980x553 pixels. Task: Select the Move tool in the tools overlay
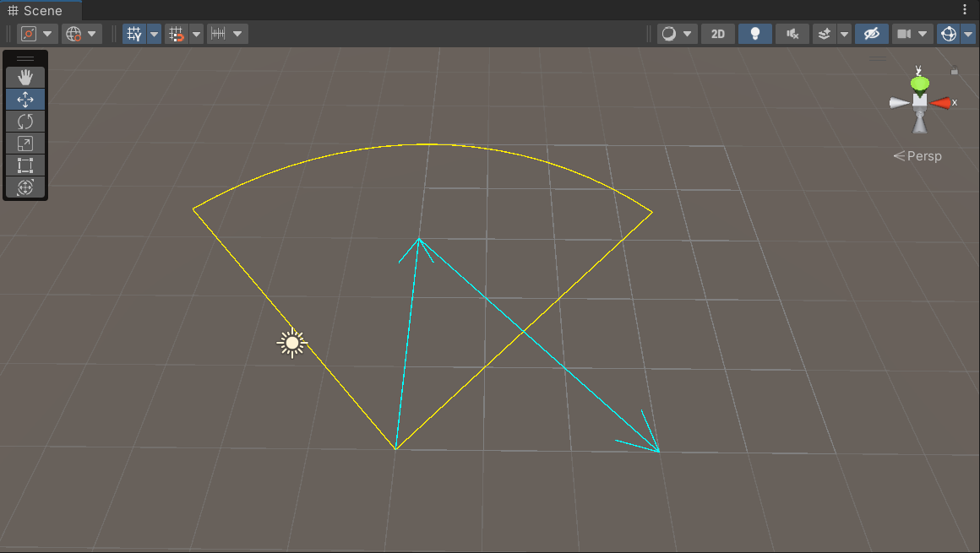25,99
